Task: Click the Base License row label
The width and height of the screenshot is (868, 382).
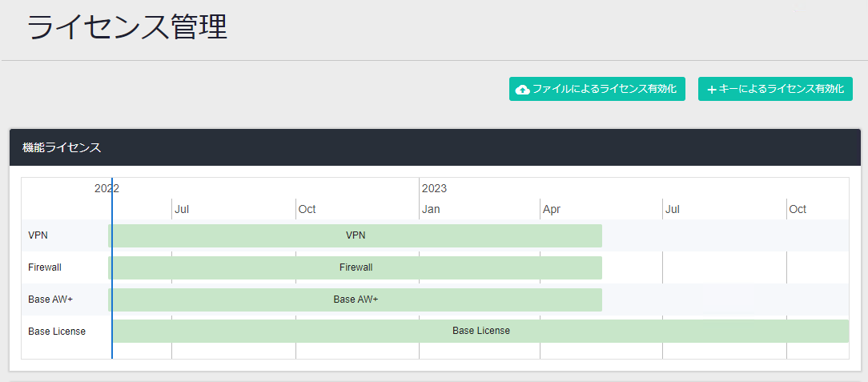Action: [57, 332]
